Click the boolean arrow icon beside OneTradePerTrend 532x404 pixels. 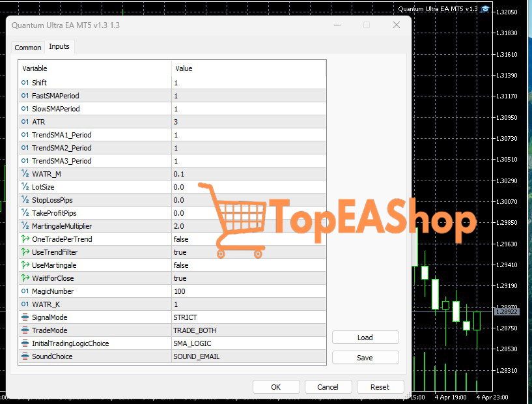[25, 239]
